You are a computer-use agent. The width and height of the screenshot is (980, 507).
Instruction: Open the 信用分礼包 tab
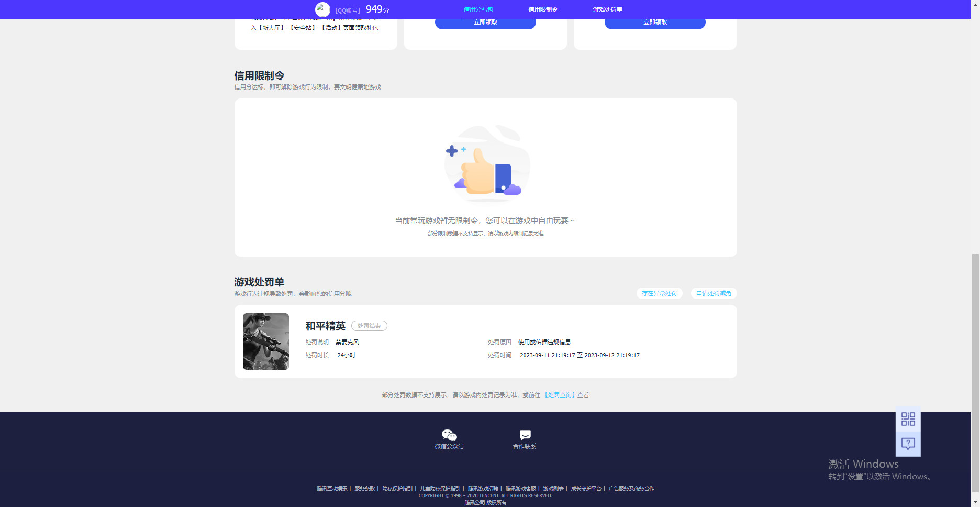coord(478,9)
